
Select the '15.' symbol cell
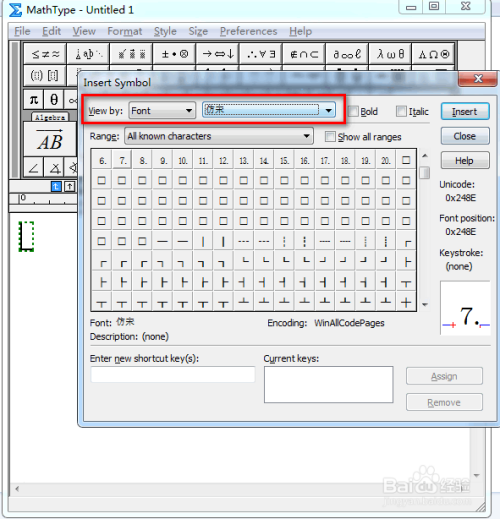(284, 161)
